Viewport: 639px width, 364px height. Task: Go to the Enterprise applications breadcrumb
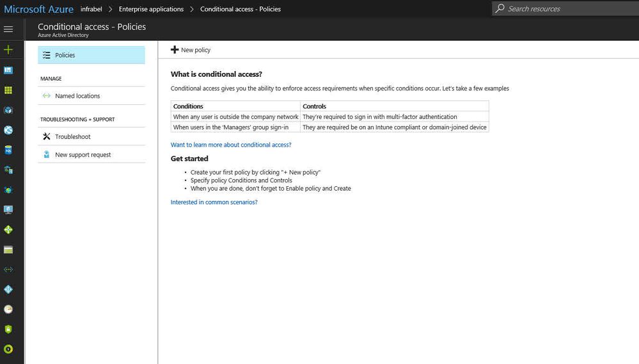(151, 9)
